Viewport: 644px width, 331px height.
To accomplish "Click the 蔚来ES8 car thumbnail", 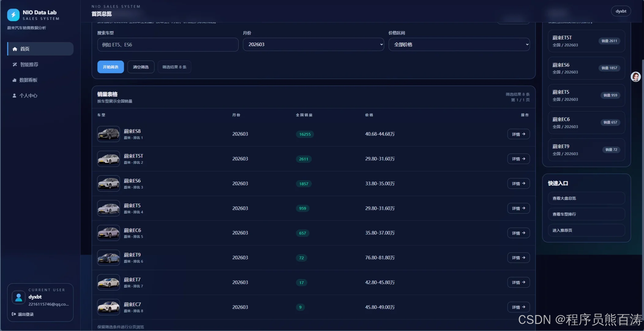I will tap(108, 134).
